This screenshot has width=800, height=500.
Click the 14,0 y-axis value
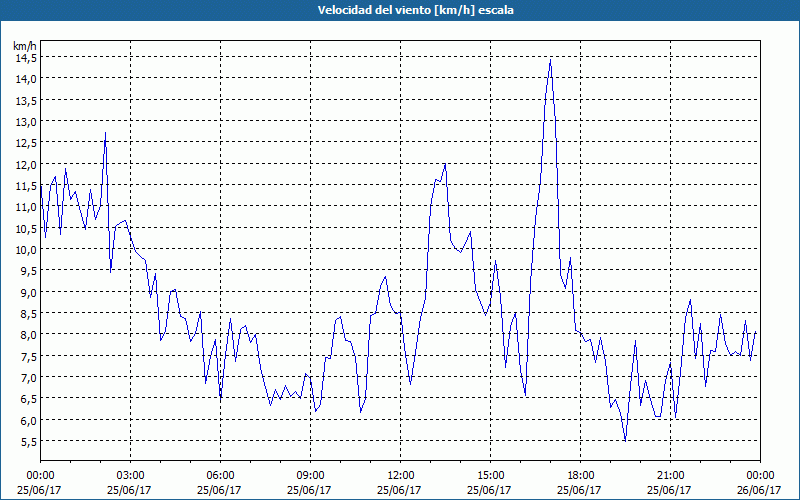[x=26, y=79]
